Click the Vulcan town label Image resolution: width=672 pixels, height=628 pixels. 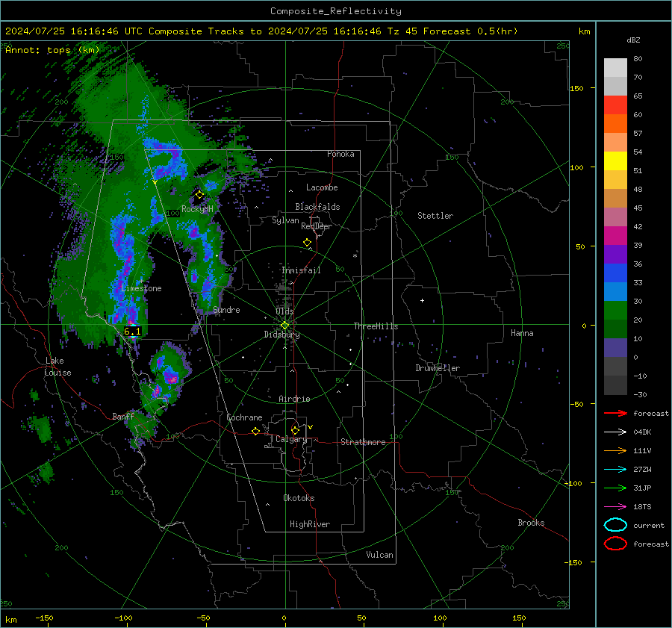coord(379,555)
